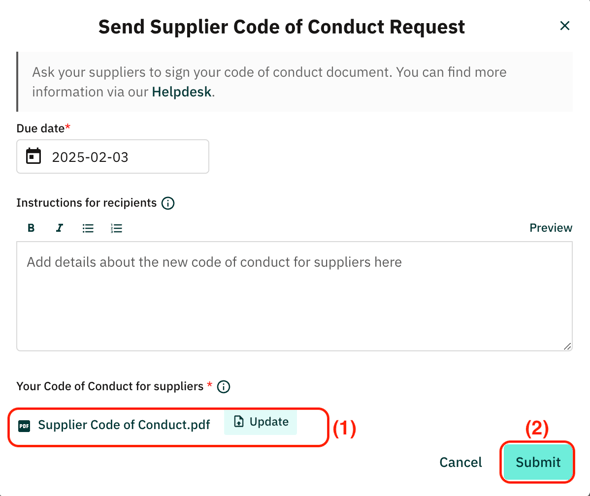Click the PDF file icon
The width and height of the screenshot is (590, 496).
pos(24,426)
